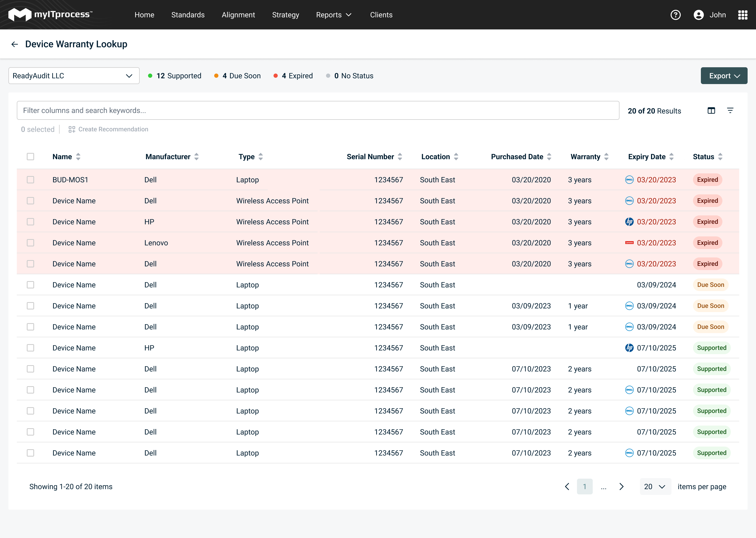Sort by Name column arrows

(78, 157)
